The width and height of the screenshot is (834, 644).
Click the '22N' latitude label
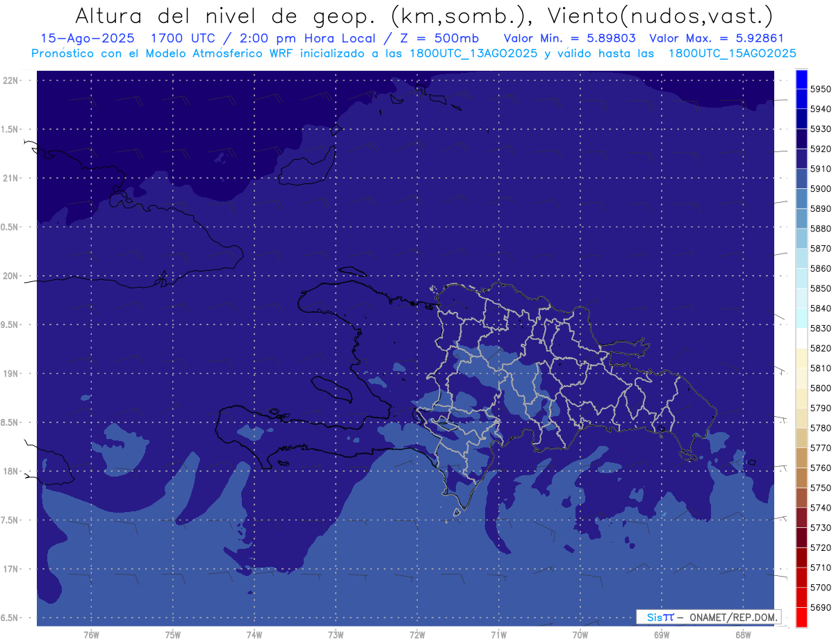[10, 81]
